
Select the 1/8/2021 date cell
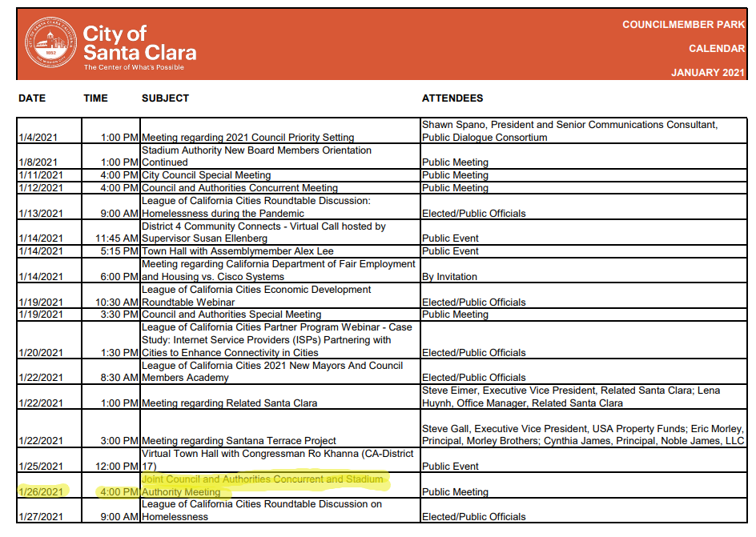click(x=49, y=156)
